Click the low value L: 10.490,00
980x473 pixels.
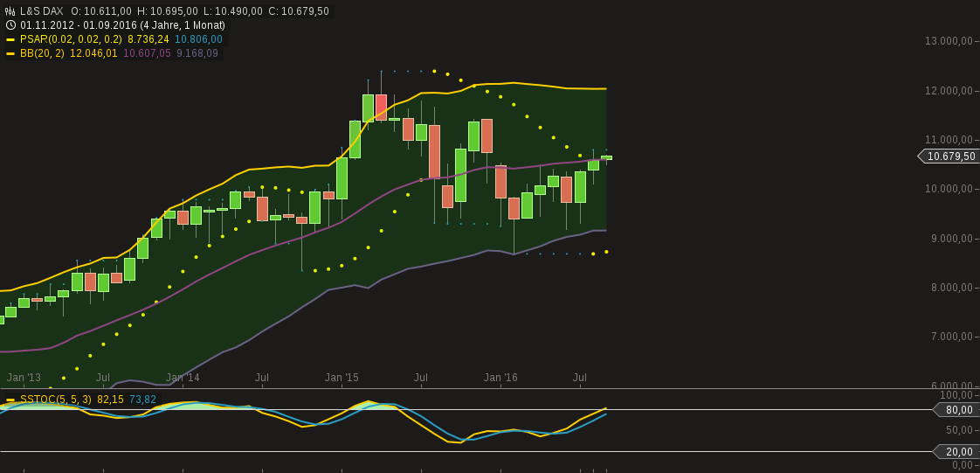click(x=232, y=11)
